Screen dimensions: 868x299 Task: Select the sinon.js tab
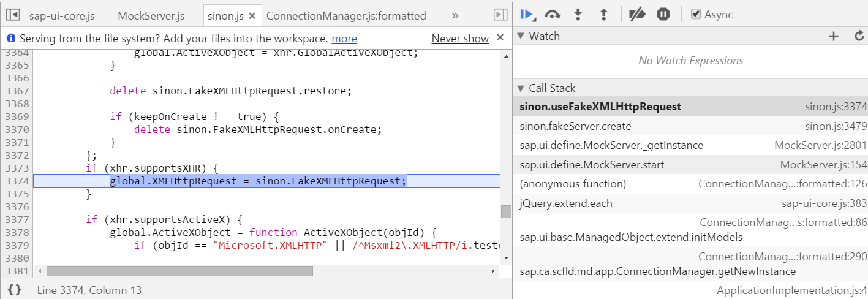[225, 15]
